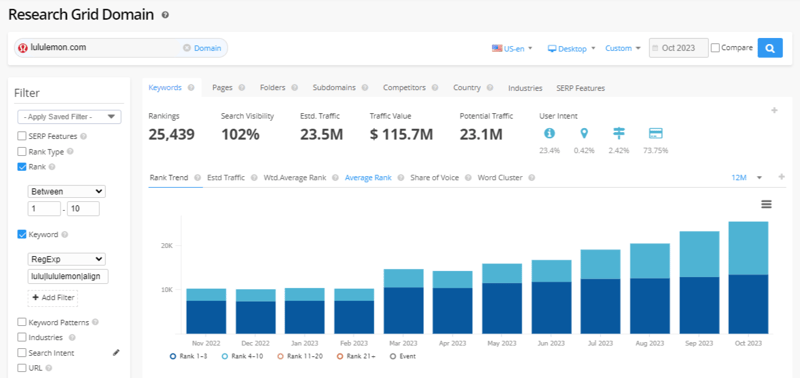Open the 12M time range dropdown
Viewport: 800px width, 378px height.
pos(746,178)
